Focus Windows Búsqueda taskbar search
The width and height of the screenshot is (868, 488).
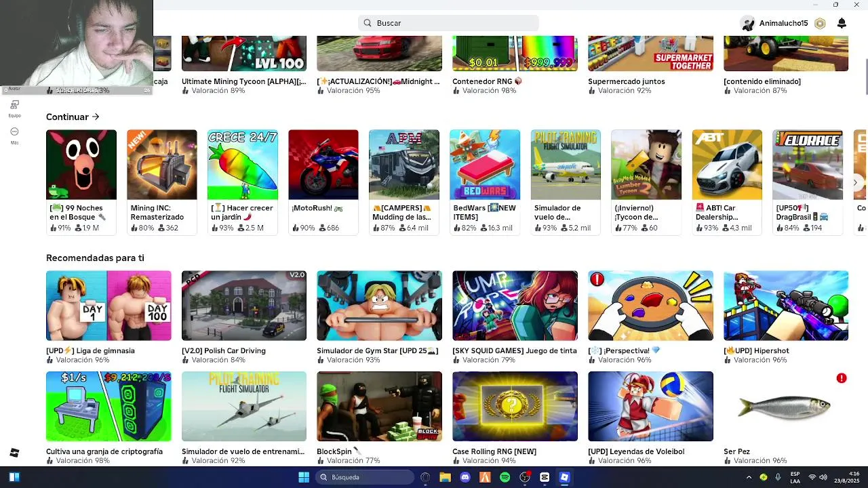(365, 477)
